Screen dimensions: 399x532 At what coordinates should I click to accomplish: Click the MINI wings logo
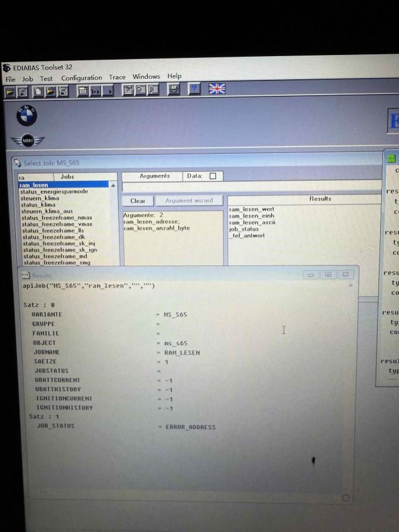tap(27, 141)
